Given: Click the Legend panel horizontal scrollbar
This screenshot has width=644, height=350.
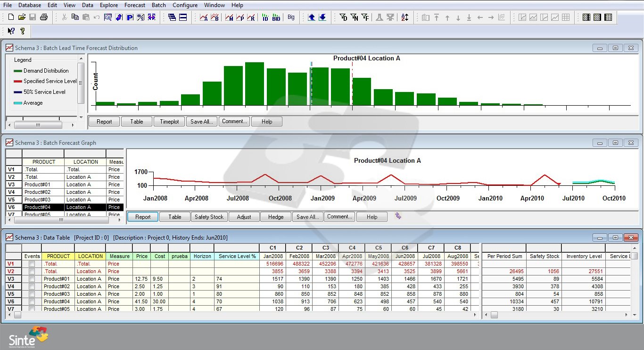Looking at the screenshot, I should point(41,125).
